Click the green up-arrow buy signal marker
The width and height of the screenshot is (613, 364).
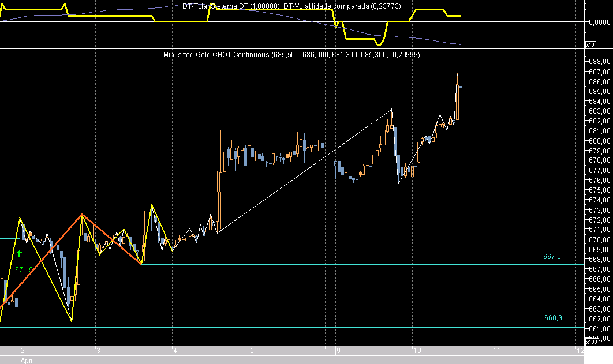tap(20, 254)
